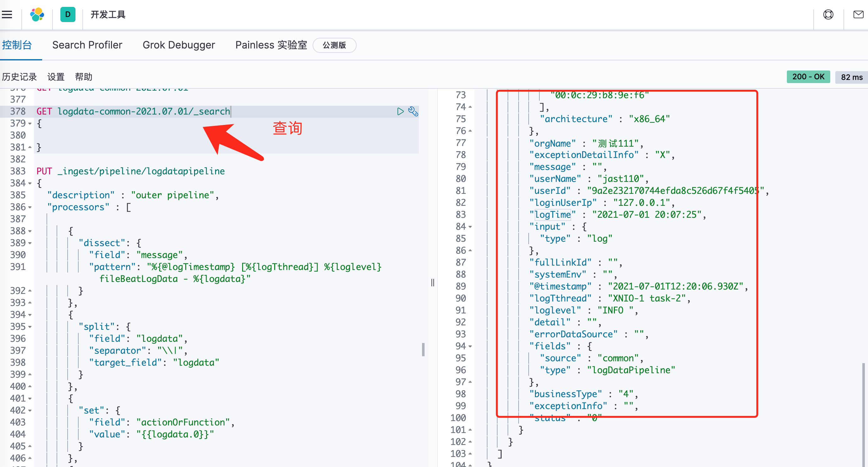Run the request with the play icon
This screenshot has height=467, width=868.
point(400,111)
